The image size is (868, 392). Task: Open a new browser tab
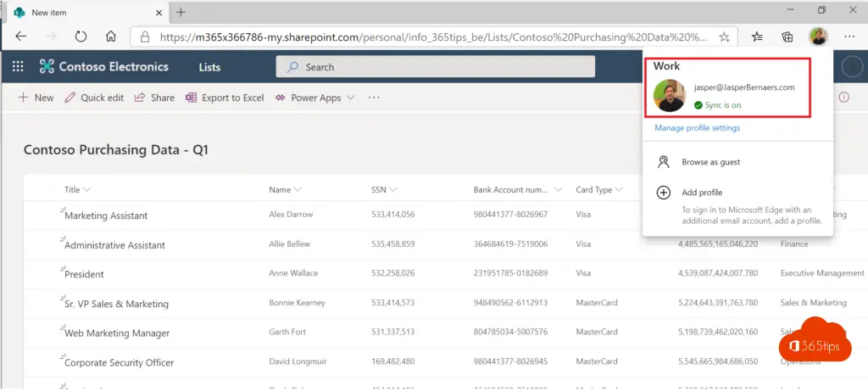tap(181, 12)
